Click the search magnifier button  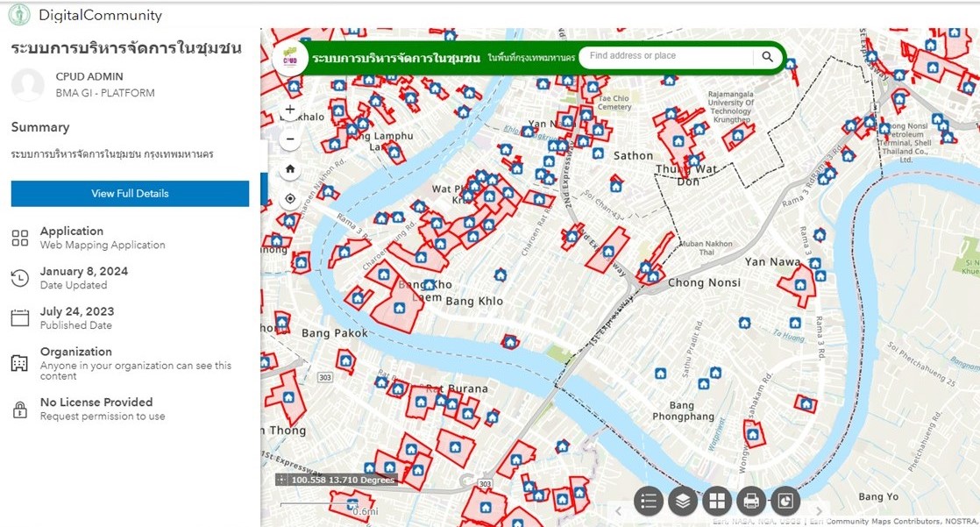coord(767,57)
